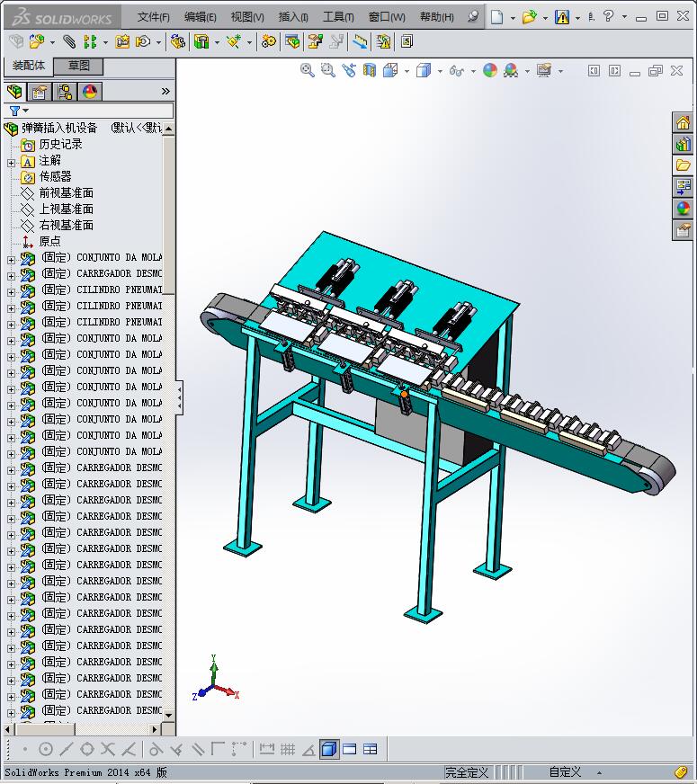
Task: Open the Design Library task pane
Action: (683, 145)
